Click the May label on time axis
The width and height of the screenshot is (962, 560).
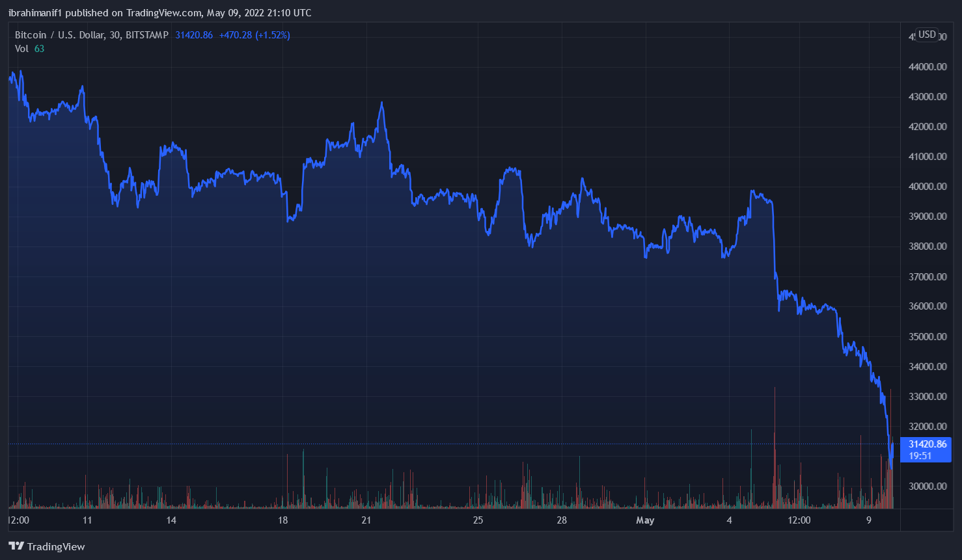coord(645,520)
